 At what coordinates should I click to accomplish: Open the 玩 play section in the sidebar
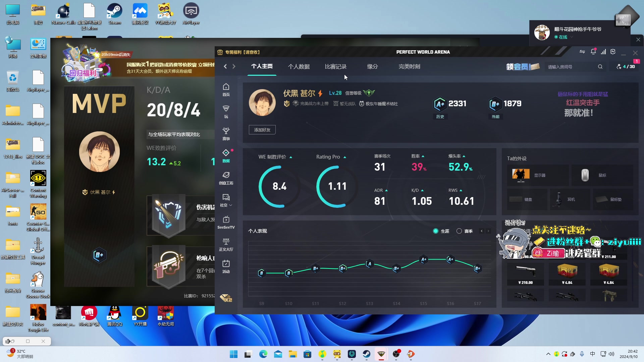(x=226, y=112)
